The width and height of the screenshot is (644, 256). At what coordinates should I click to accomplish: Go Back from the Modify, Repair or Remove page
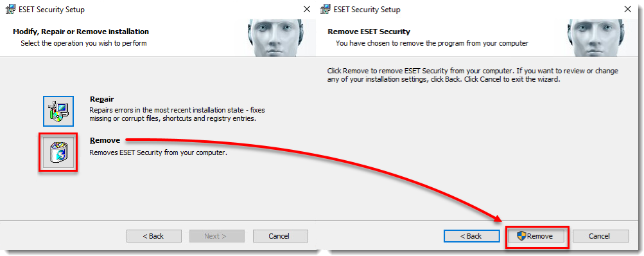pyautogui.click(x=154, y=236)
